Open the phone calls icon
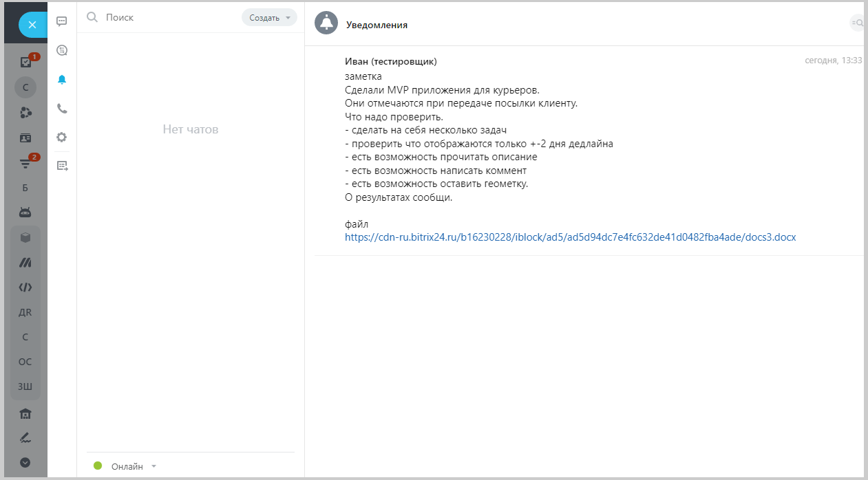Viewport: 868px width, 480px height. click(62, 109)
